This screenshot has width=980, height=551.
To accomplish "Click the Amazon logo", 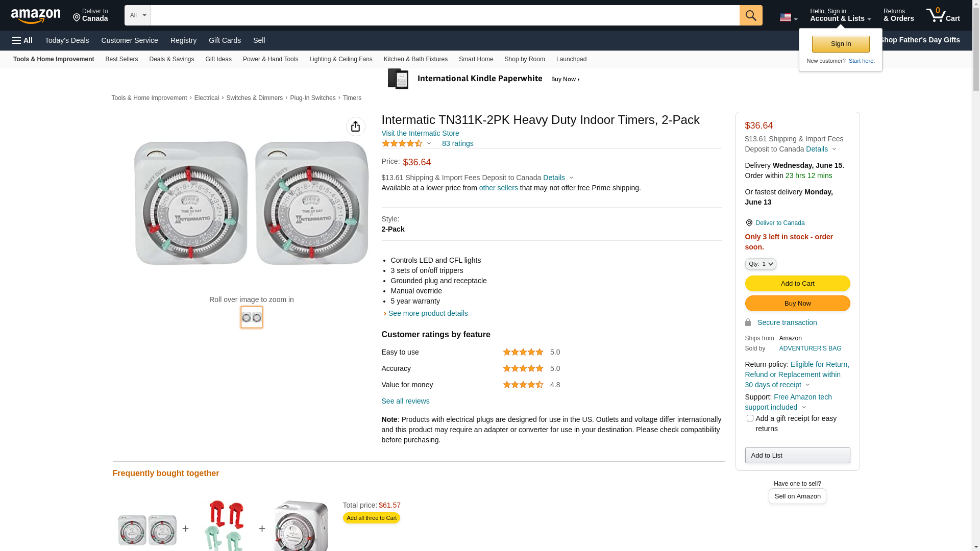I will pyautogui.click(x=36, y=16).
